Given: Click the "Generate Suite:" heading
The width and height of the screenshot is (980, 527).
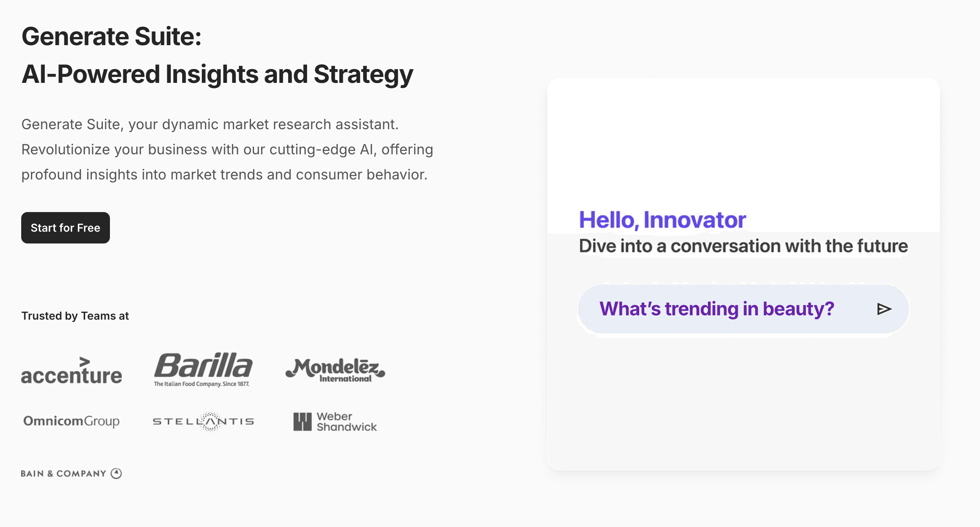Looking at the screenshot, I should pyautogui.click(x=112, y=36).
